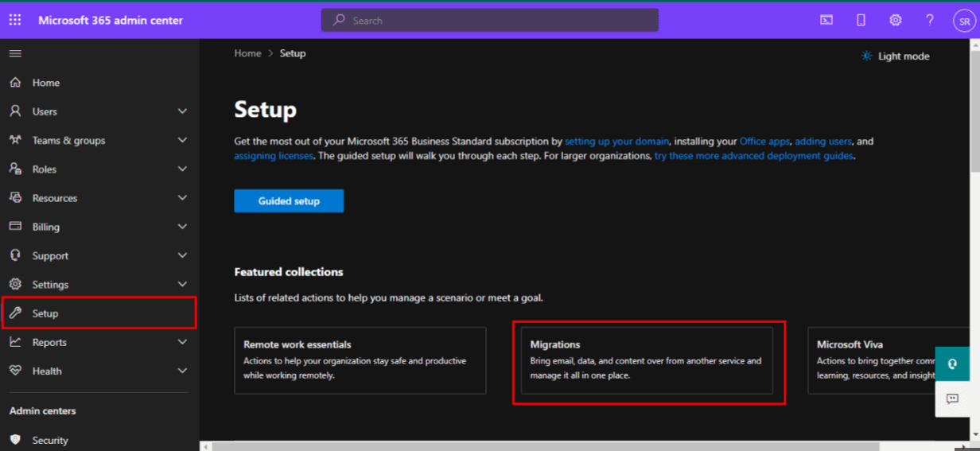The width and height of the screenshot is (980, 451).
Task: Open advanced deployment guides link
Action: (x=754, y=156)
